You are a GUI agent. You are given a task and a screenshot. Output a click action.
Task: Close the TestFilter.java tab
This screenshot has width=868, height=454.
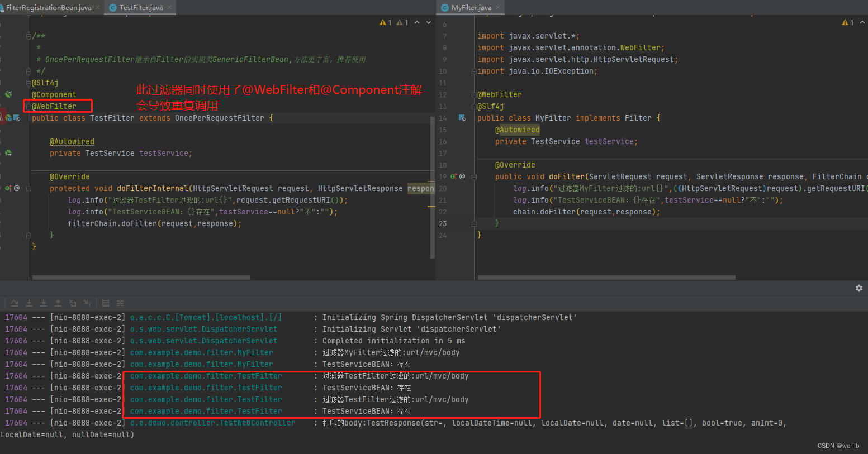[x=170, y=7]
